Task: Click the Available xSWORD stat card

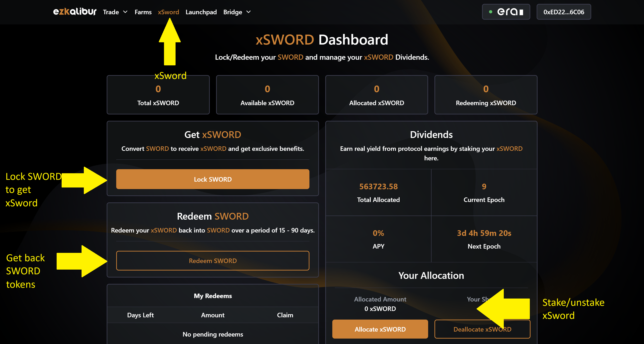Action: [267, 95]
